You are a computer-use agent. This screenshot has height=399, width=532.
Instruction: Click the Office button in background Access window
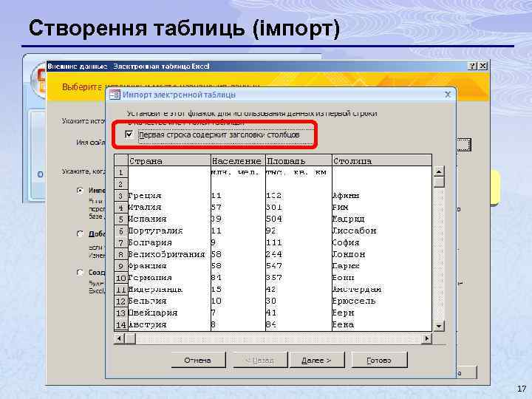click(x=38, y=81)
